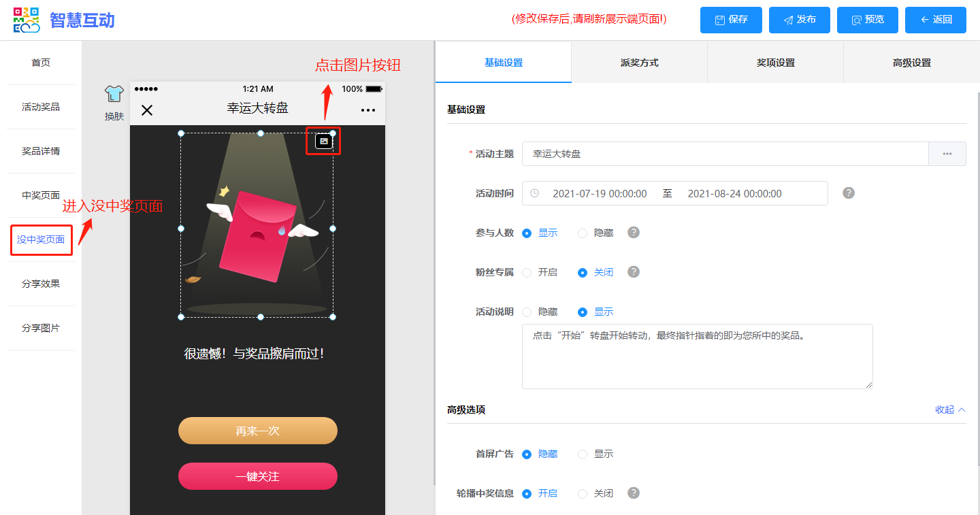
Task: Open the 奖项设置 tab
Action: tap(775, 63)
